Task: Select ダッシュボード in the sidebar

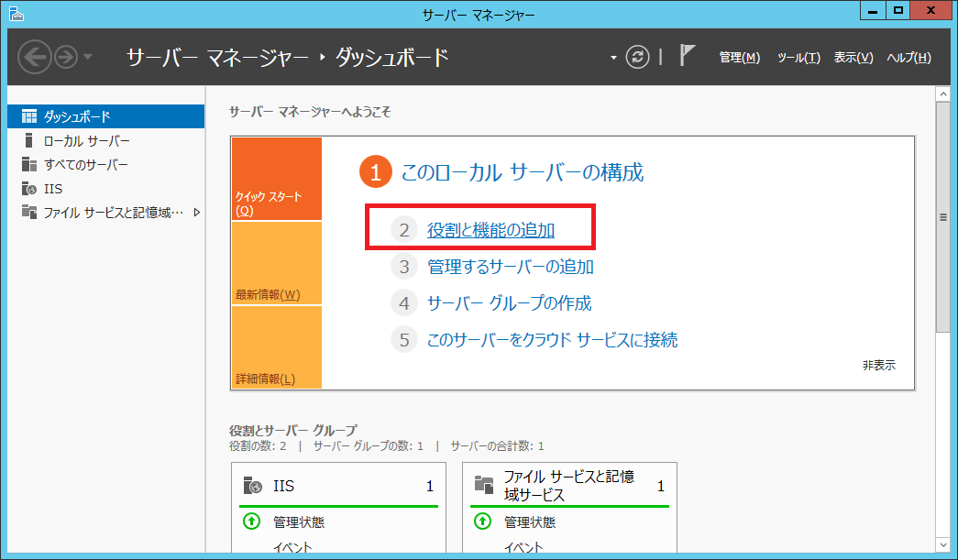Action: point(77,116)
